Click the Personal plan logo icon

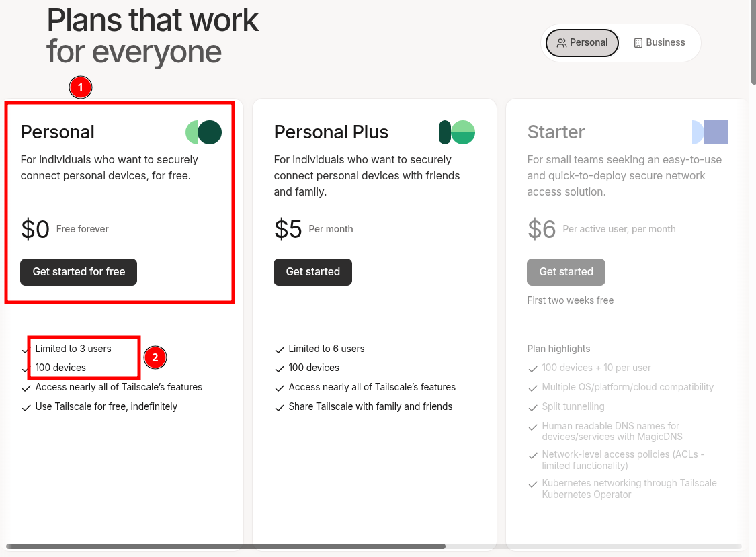point(204,132)
